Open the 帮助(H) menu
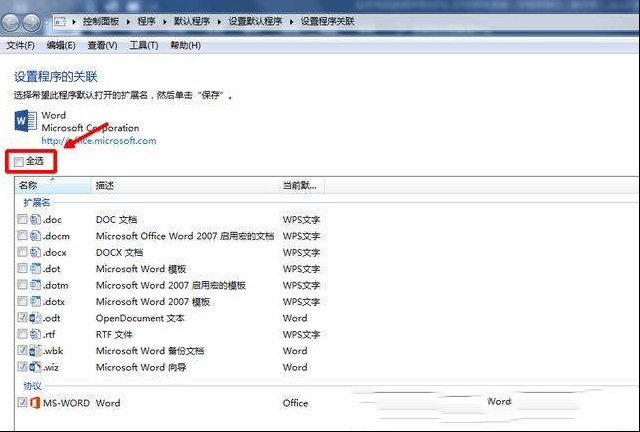The width and height of the screenshot is (640, 432). [185, 45]
